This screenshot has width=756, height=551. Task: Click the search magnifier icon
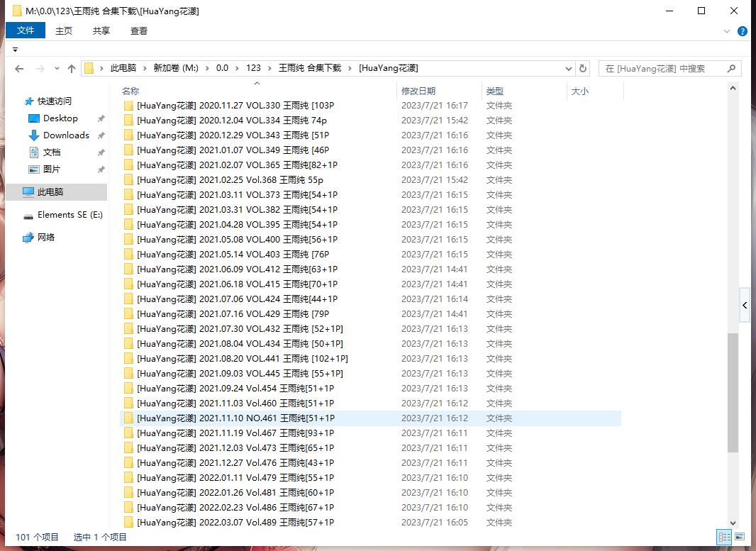click(x=731, y=69)
